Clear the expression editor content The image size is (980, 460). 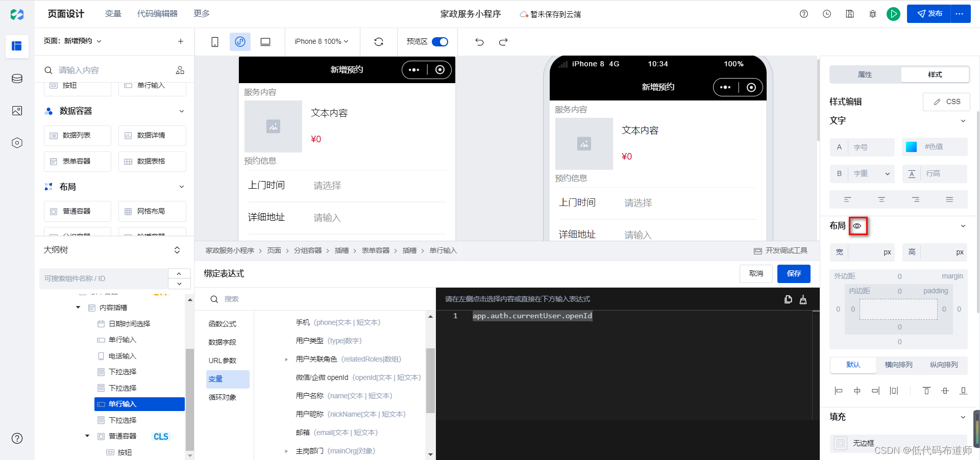[803, 299]
